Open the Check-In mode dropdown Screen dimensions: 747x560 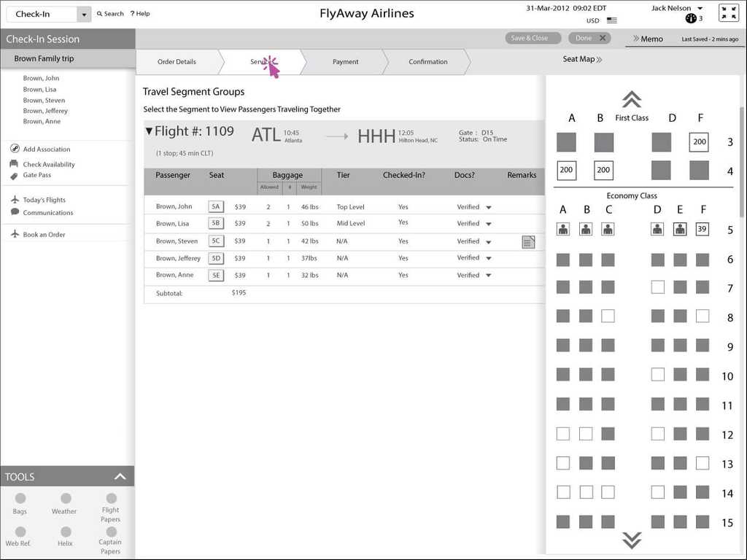(84, 14)
